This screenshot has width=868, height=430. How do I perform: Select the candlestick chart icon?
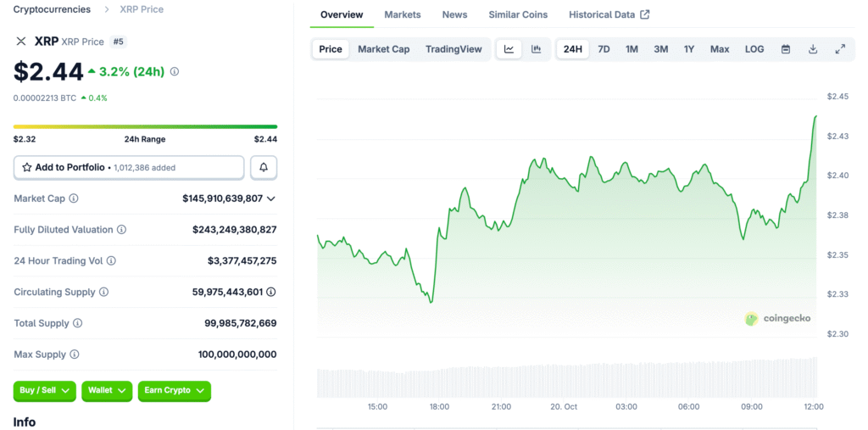coord(536,49)
